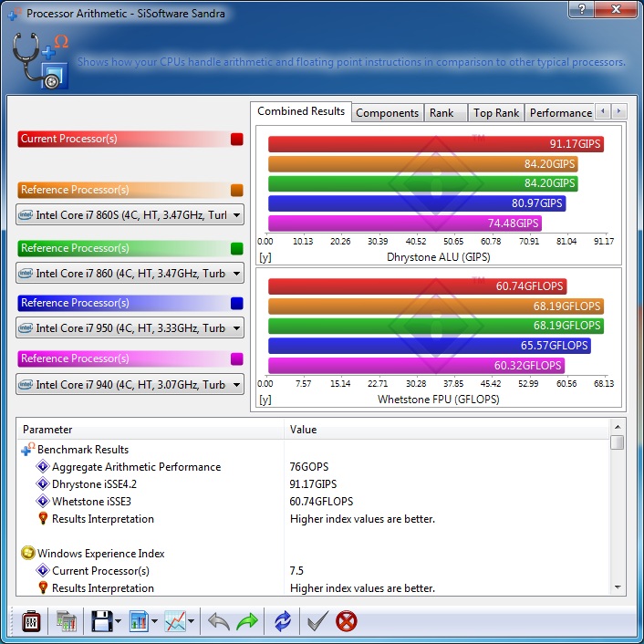This screenshot has width=644, height=644.
Task: Click the green forward arrow icon
Action: point(247,621)
